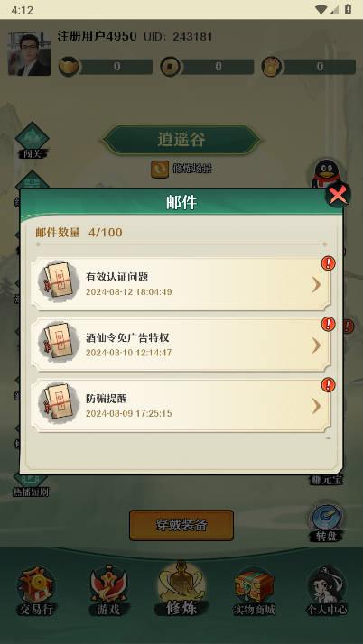Open the 实物商城 shop tab
The image size is (363, 644).
pyautogui.click(x=254, y=592)
